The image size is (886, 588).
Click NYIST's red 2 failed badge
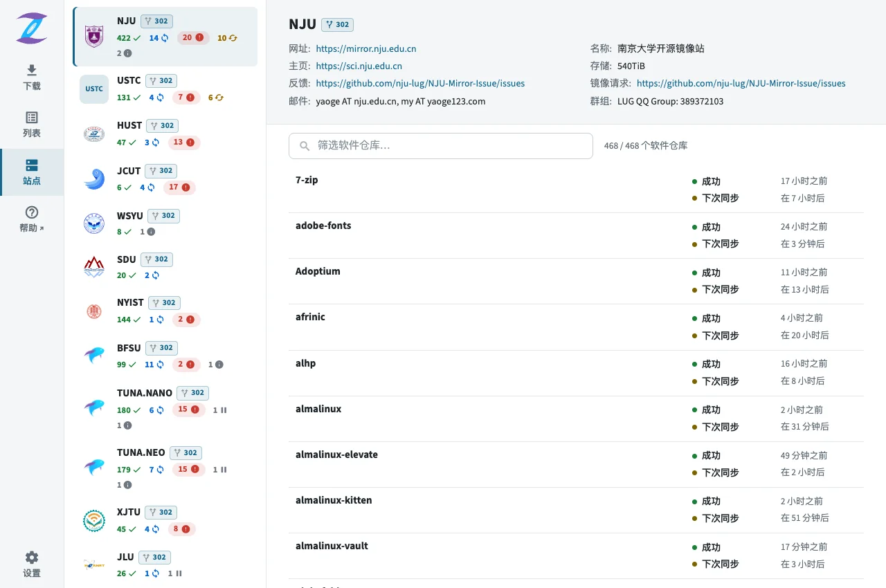[186, 320]
